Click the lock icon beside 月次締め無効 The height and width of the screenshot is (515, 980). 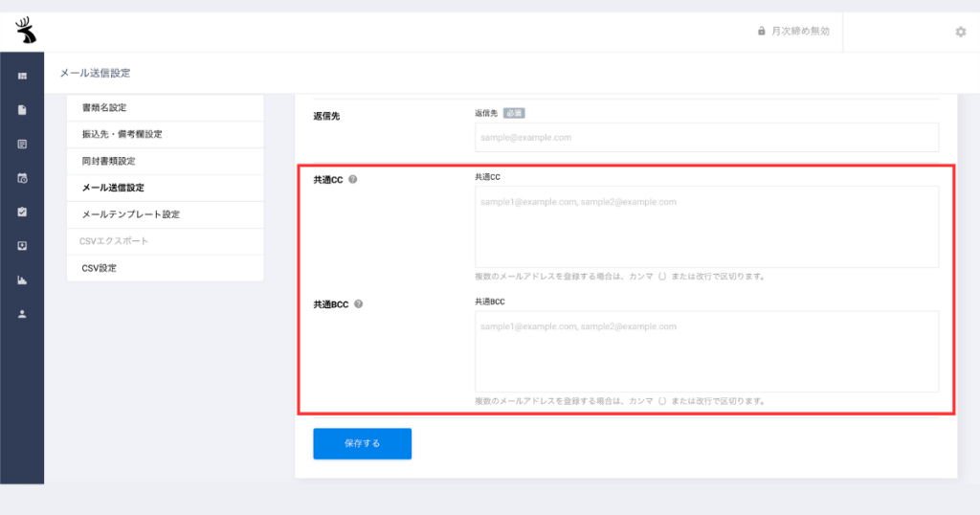[x=761, y=31]
